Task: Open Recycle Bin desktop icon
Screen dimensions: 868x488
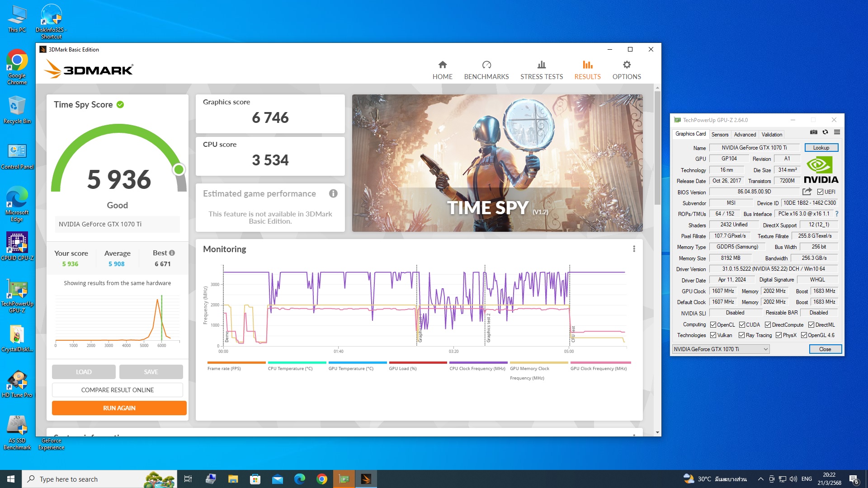Action: coord(17,110)
